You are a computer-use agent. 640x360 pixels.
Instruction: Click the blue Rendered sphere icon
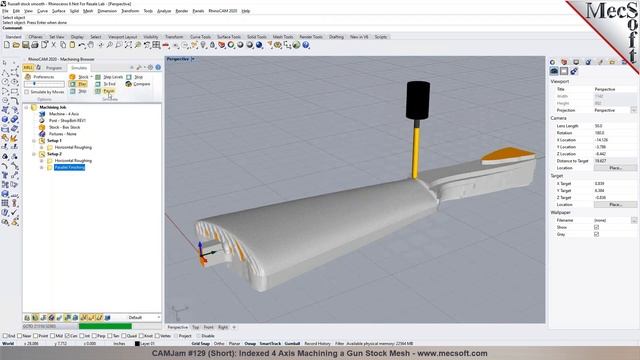[259, 45]
